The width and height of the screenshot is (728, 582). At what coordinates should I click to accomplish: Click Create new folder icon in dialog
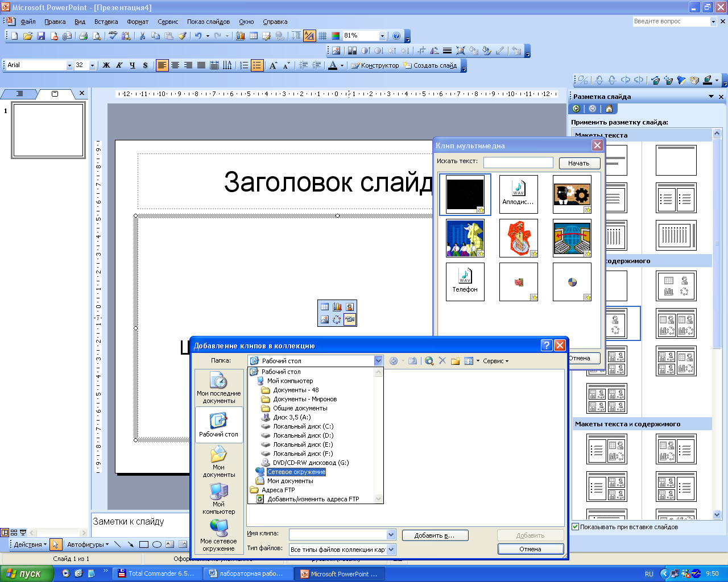455,361
